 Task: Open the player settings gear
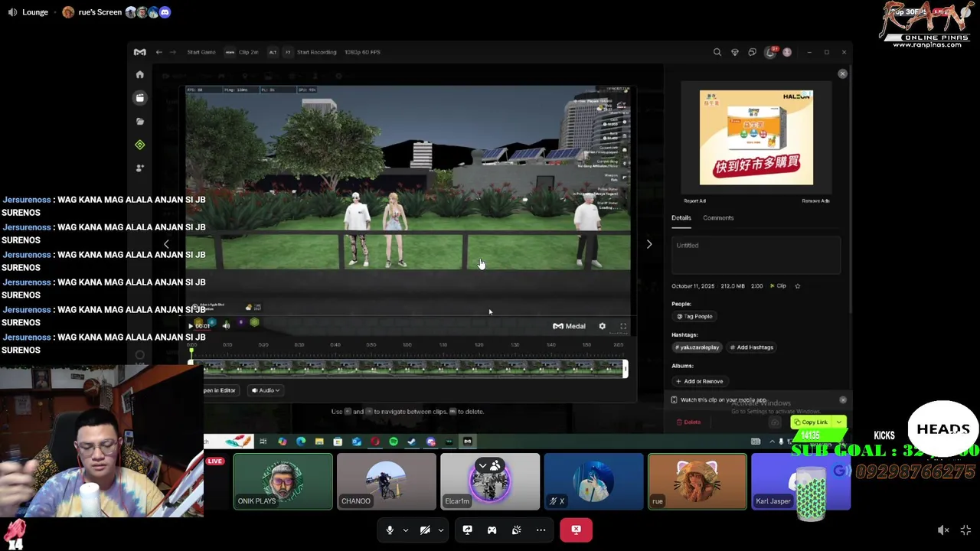(602, 326)
